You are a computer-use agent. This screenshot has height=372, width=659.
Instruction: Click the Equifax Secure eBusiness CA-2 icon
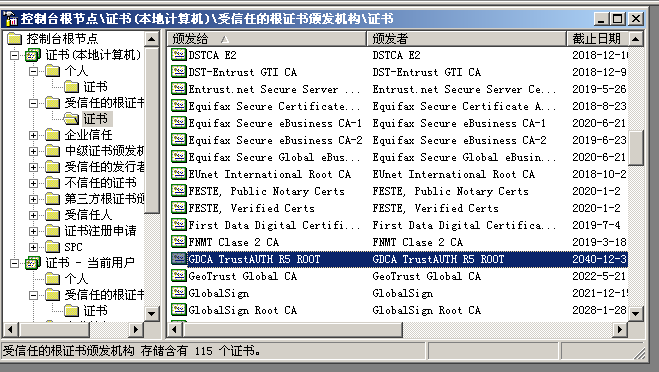[179, 140]
